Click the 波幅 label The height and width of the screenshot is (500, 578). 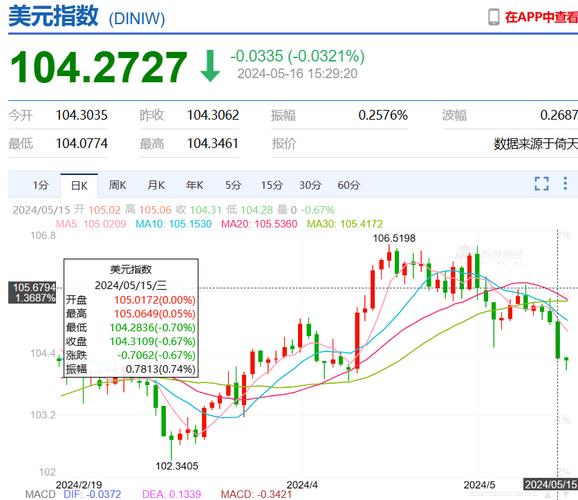point(455,115)
